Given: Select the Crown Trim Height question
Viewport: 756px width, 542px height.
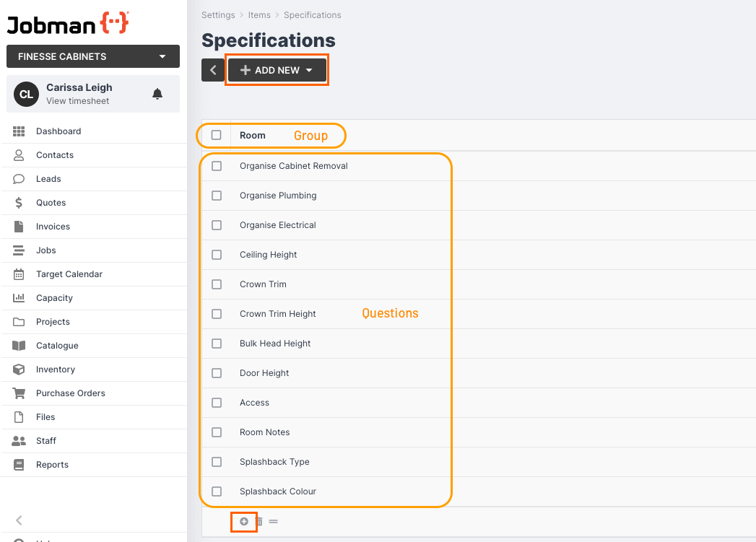Looking at the screenshot, I should (278, 314).
